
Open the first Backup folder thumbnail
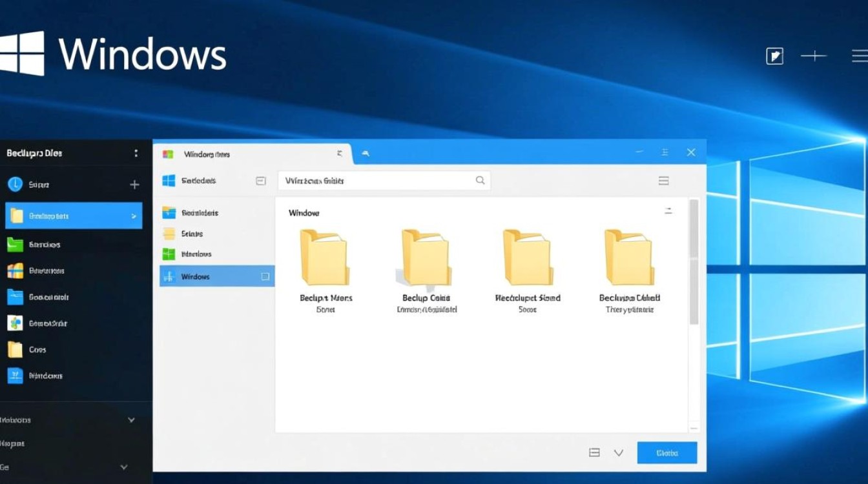(325, 258)
